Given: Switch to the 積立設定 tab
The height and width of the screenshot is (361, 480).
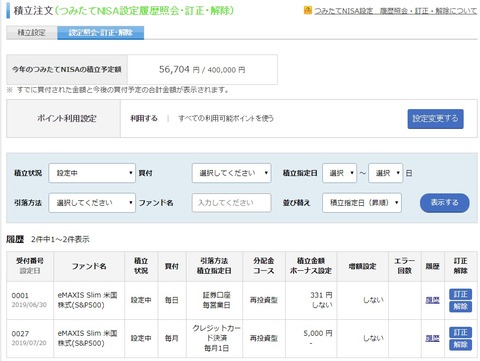Looking at the screenshot, I should [32, 33].
